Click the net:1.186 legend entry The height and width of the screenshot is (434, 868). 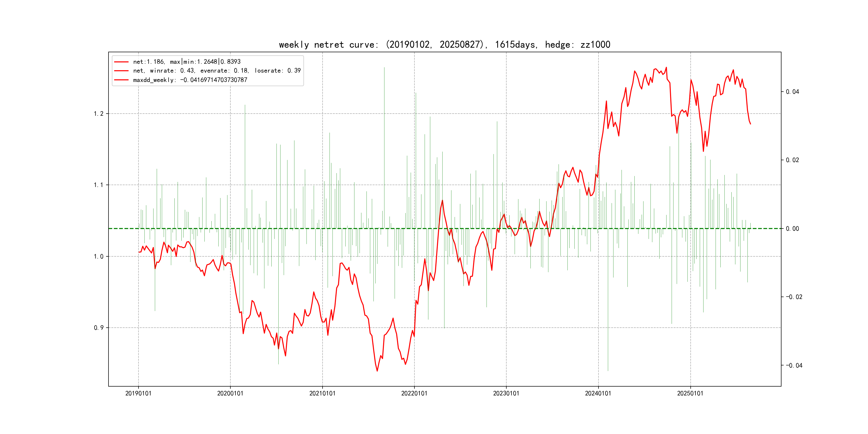[187, 62]
